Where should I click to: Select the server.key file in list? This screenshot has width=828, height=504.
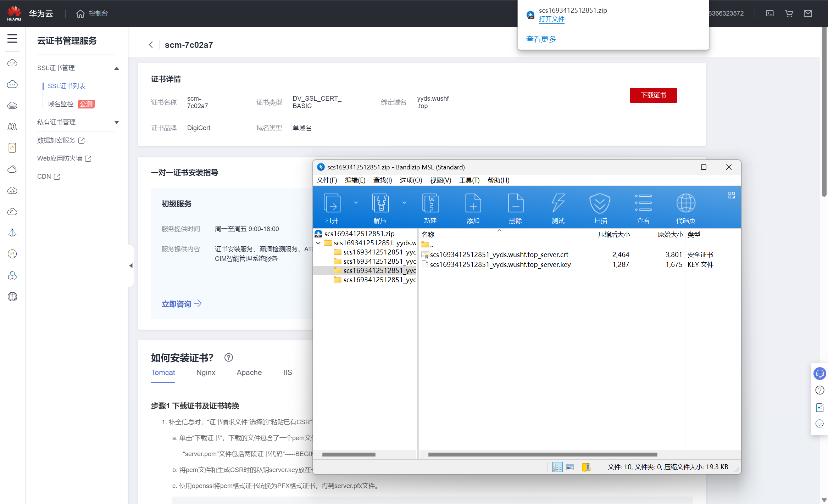[x=500, y=264]
